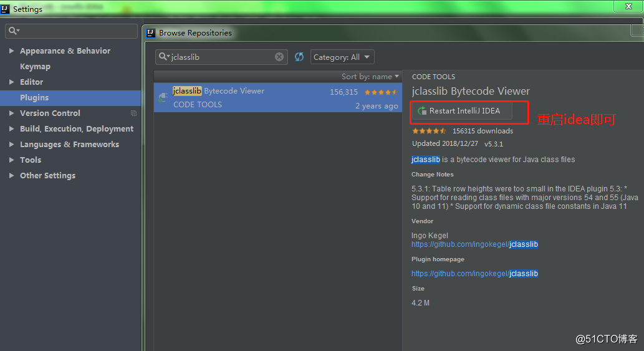Click the plugin description sentence
The height and width of the screenshot is (351, 644).
pos(493,160)
